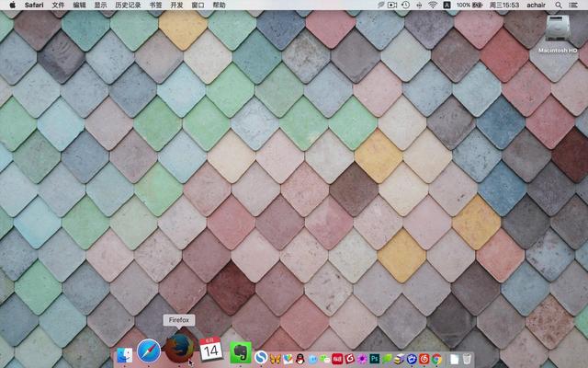Image resolution: width=588 pixels, height=368 pixels.
Task: Open the achair user menu
Action: point(537,5)
